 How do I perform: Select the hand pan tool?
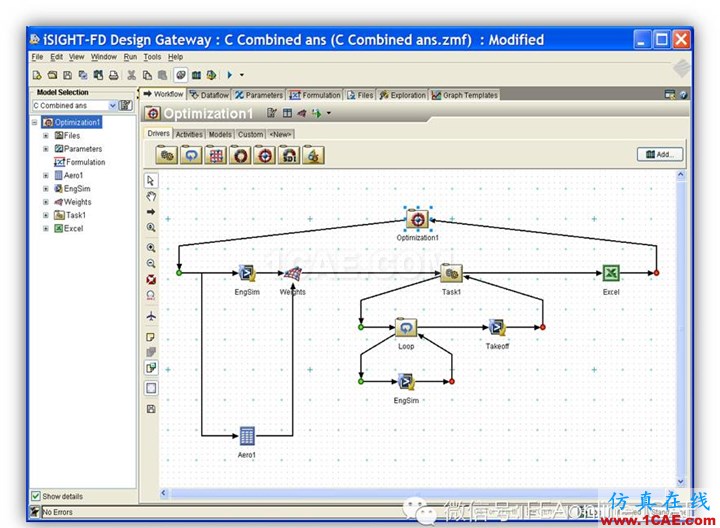tap(151, 197)
